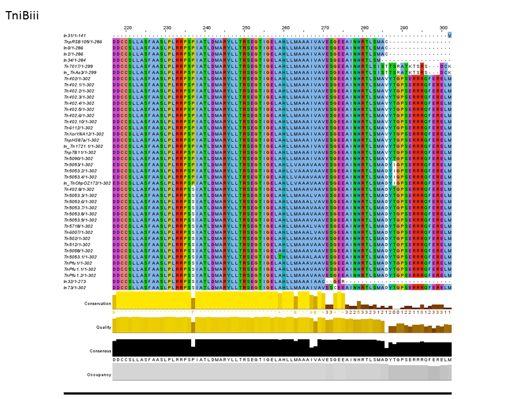Click column 220 on the ruler
Screen dimensions: 532x399
[127, 28]
